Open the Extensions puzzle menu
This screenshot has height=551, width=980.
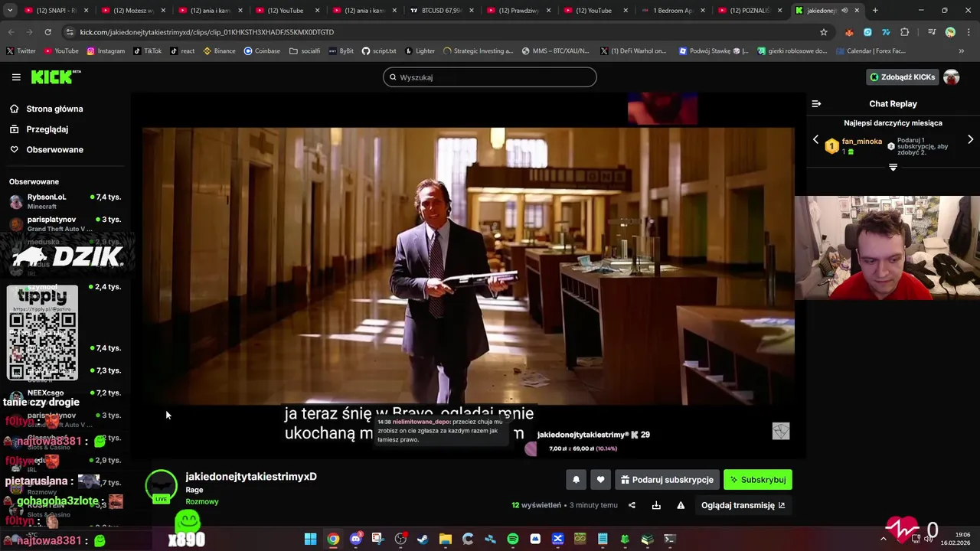[905, 32]
